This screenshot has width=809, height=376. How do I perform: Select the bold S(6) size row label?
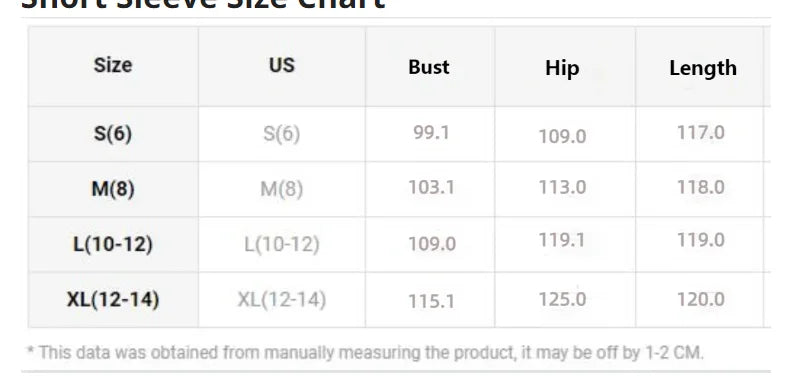pyautogui.click(x=113, y=134)
